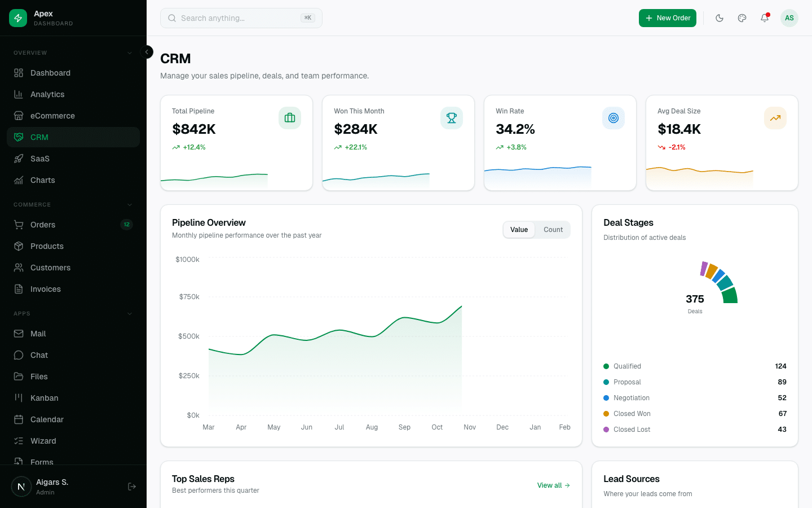The image size is (812, 508).
Task: Switch to the SaaS dashboard entry
Action: click(39, 158)
